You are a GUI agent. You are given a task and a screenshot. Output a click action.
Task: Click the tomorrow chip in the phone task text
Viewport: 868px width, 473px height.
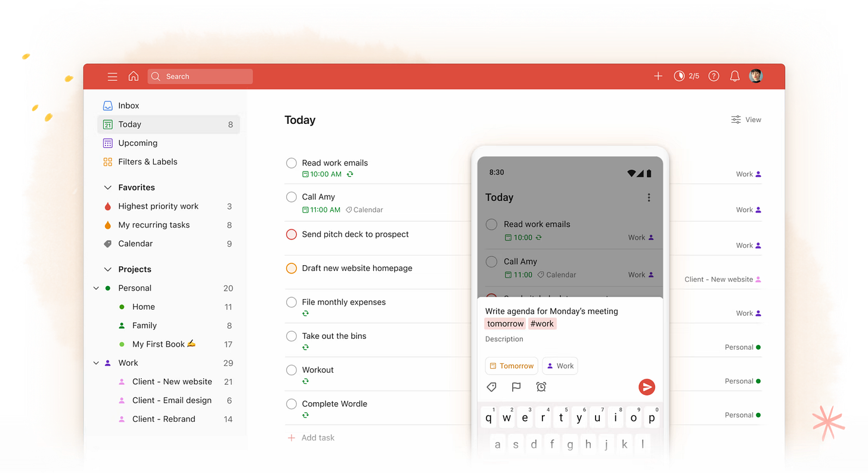tap(506, 324)
